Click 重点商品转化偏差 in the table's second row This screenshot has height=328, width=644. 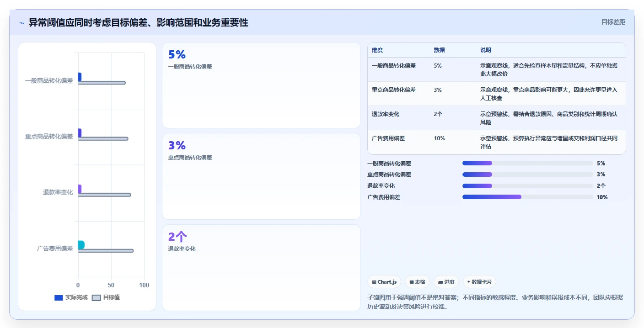pos(394,90)
